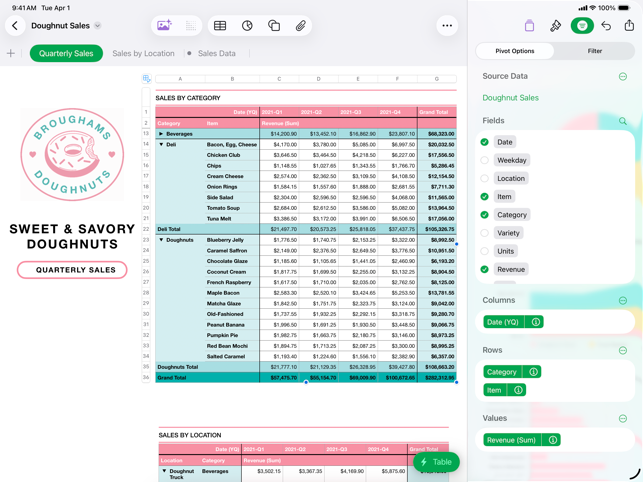Check the Location field
Screen dimensions: 643x482
coord(484,178)
